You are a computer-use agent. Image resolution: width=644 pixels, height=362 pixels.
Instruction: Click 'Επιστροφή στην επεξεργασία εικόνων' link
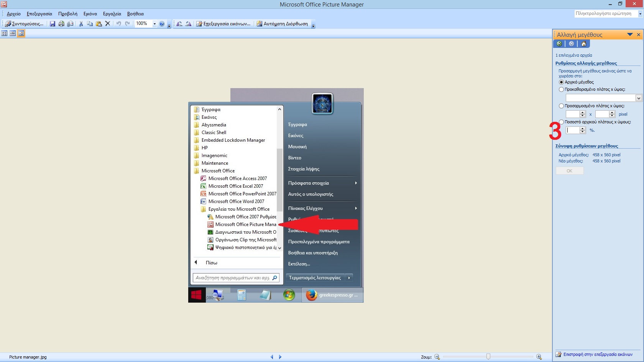(x=598, y=354)
